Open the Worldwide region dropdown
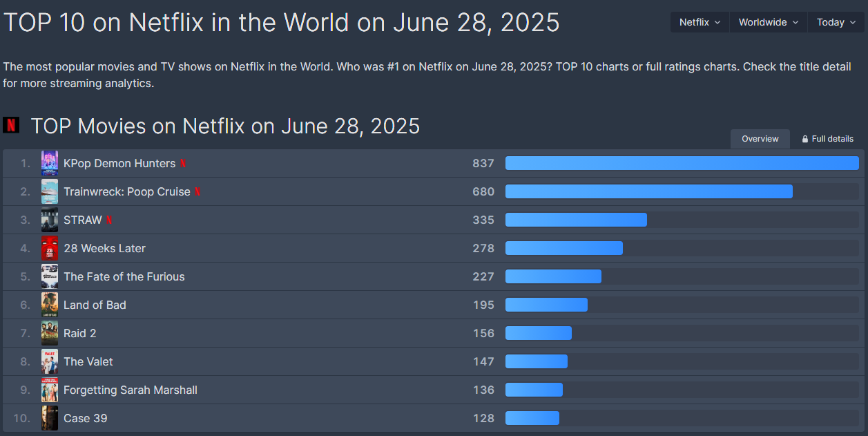Viewport: 868px width, 436px height. [768, 22]
